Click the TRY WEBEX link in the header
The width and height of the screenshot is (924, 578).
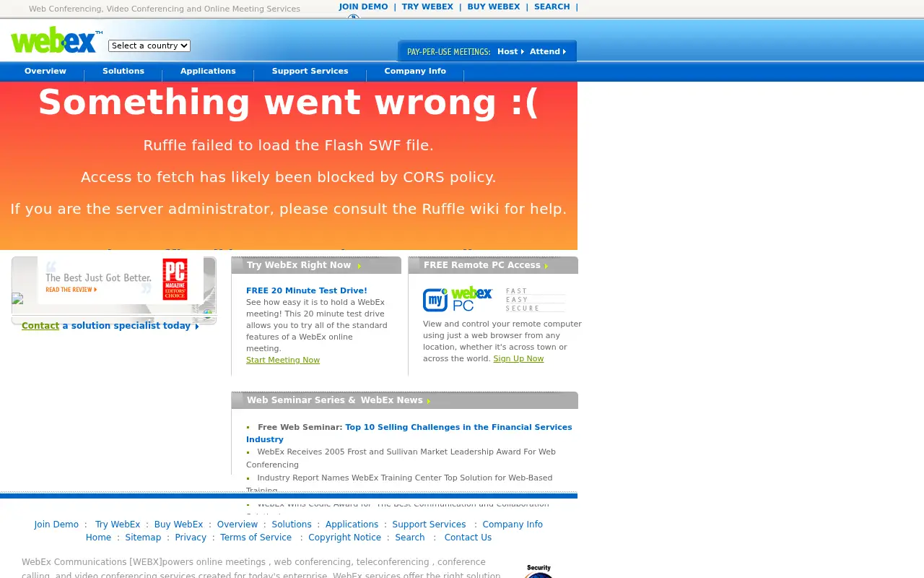coord(427,7)
